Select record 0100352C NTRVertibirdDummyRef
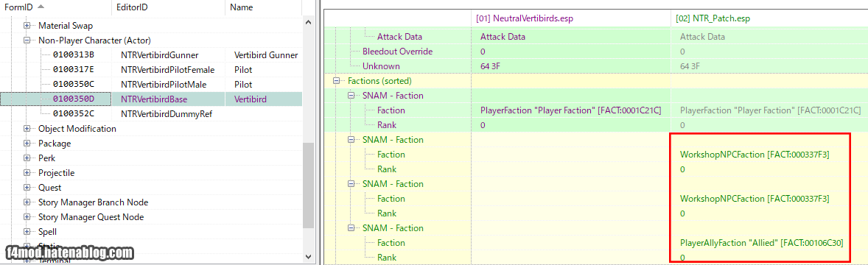This screenshot has height=265, width=868. point(151,114)
